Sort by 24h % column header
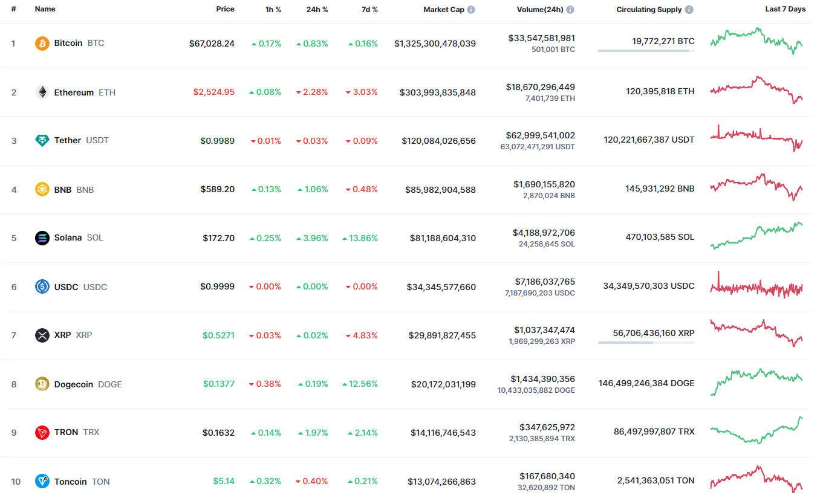Image resolution: width=823 pixels, height=504 pixels. tap(317, 10)
